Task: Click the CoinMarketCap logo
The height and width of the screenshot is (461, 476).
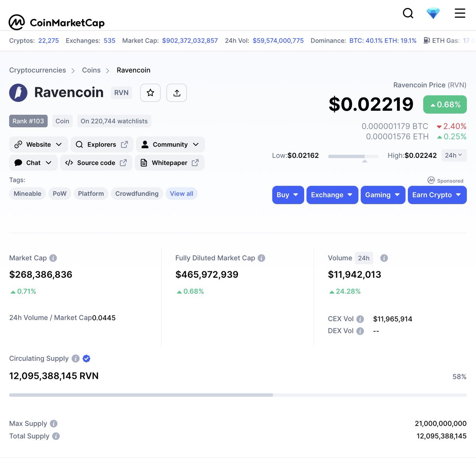Action: (x=57, y=23)
